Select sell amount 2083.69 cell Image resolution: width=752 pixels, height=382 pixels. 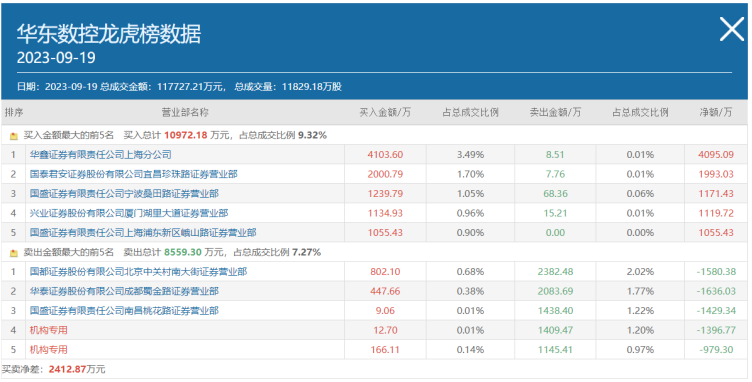555,291
